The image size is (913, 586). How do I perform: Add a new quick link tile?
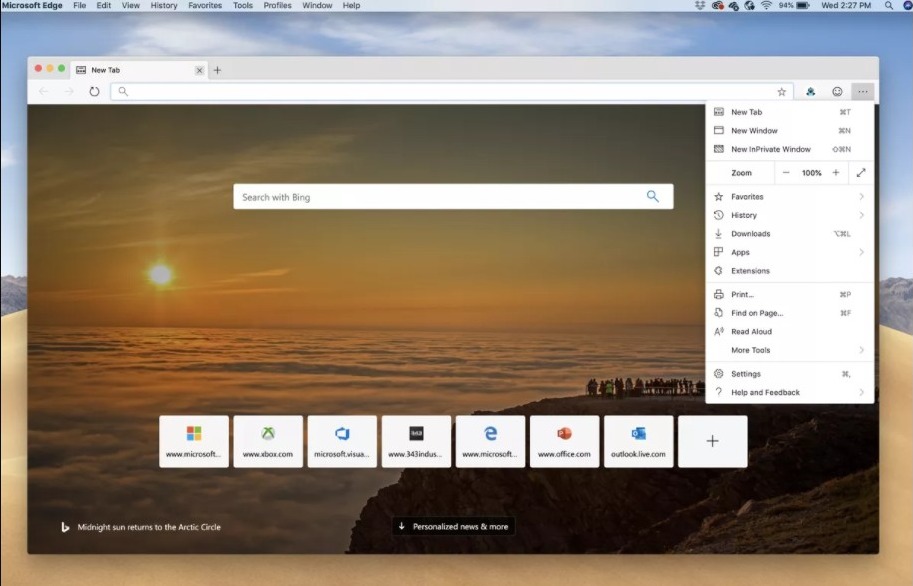pos(712,441)
